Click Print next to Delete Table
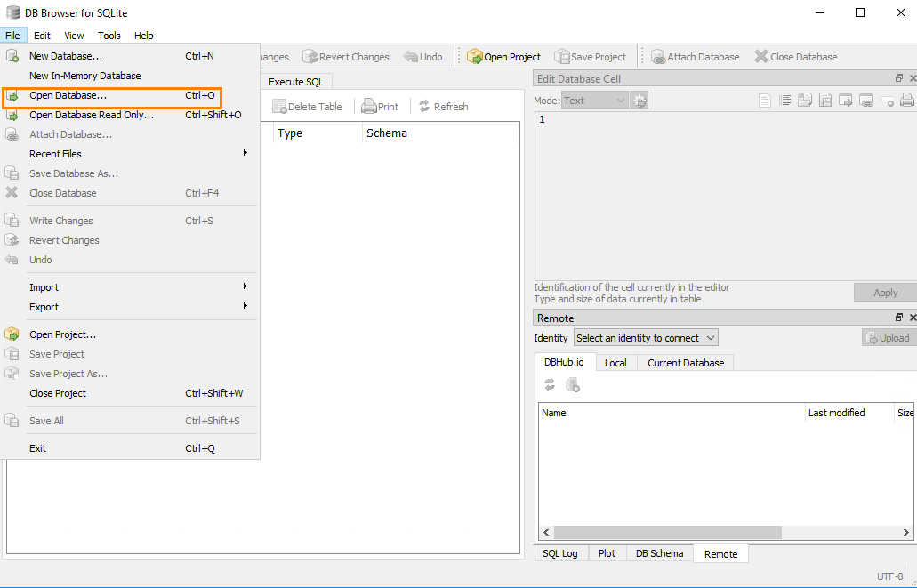This screenshot has height=588, width=917. [x=380, y=107]
